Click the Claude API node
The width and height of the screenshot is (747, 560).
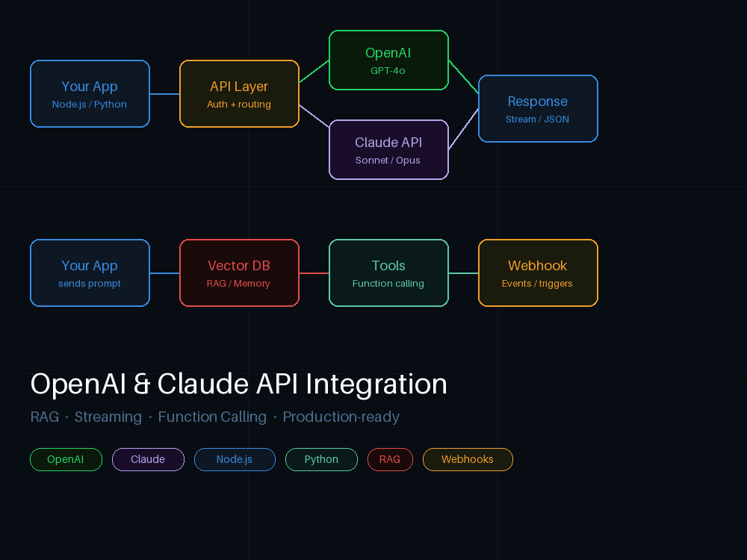click(388, 149)
